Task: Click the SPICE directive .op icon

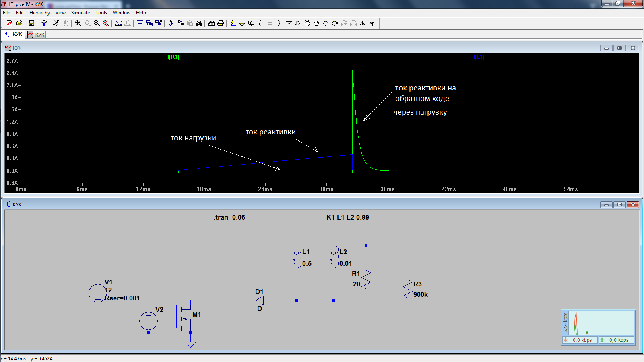Action: click(372, 23)
